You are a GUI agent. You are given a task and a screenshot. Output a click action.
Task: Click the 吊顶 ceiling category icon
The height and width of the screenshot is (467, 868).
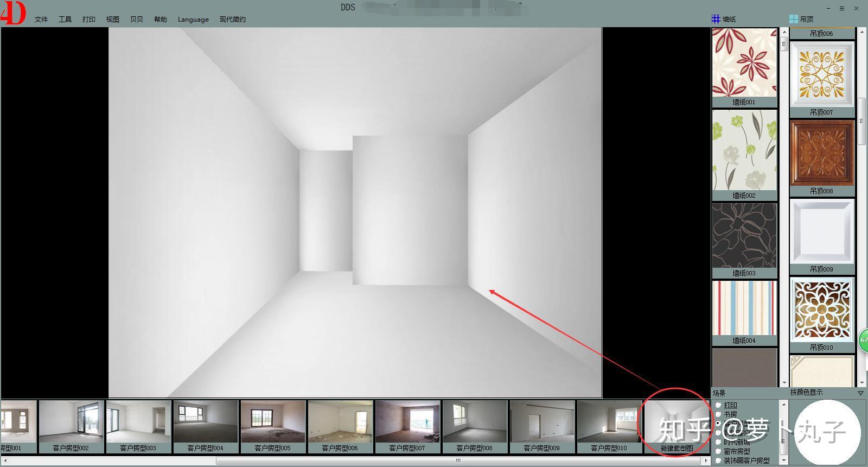point(794,19)
